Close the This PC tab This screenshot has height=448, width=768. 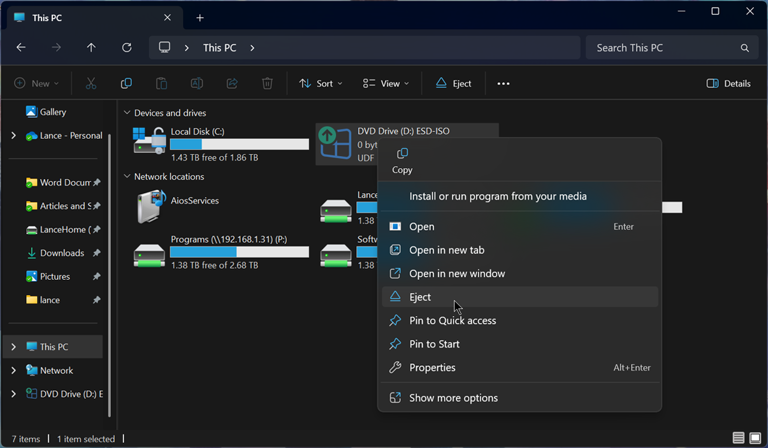click(167, 18)
